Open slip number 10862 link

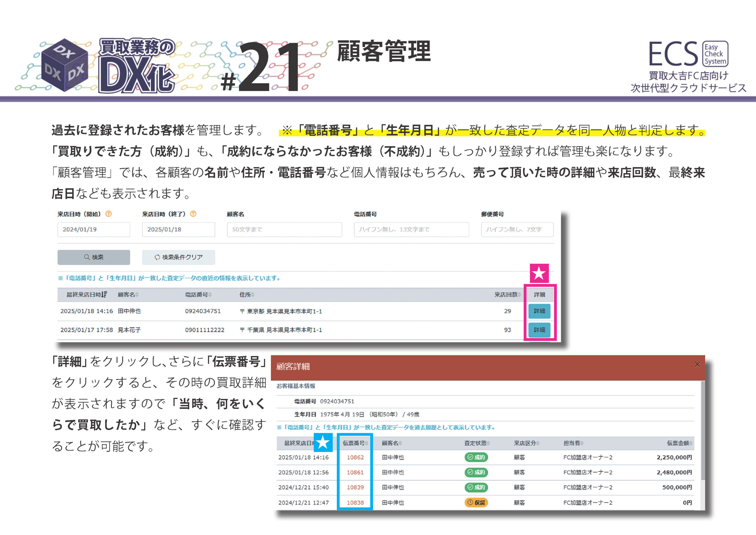click(x=355, y=457)
